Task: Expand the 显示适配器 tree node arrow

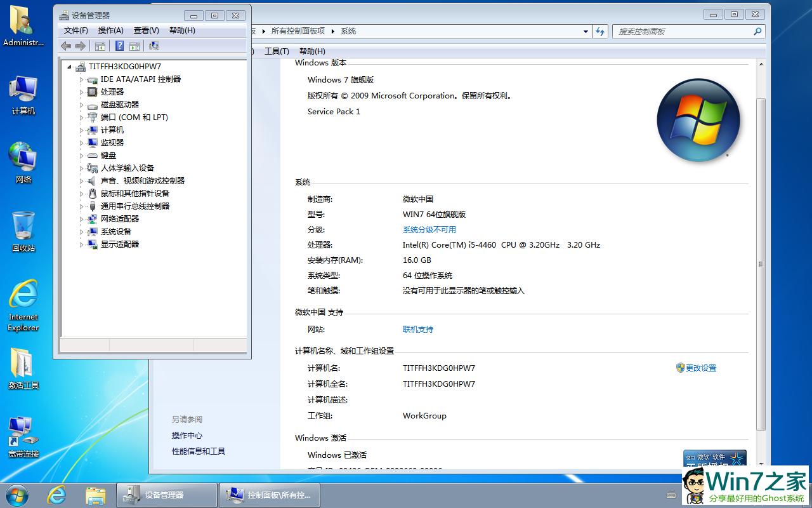Action: click(81, 244)
